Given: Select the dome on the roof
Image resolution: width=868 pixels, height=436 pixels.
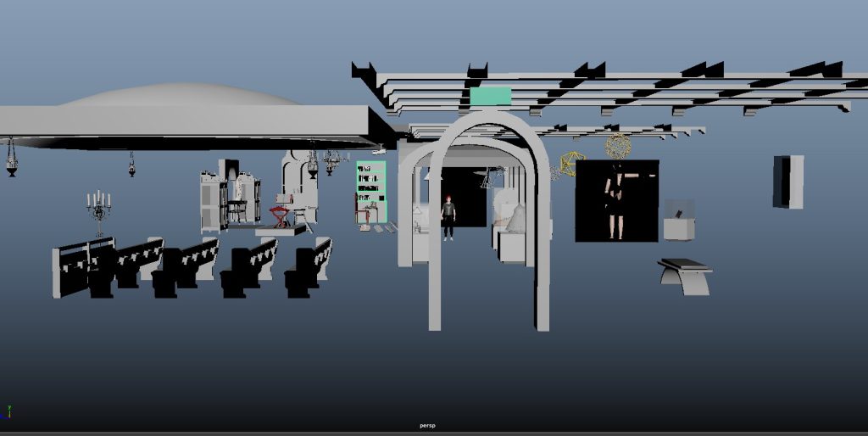Looking at the screenshot, I should point(180,94).
